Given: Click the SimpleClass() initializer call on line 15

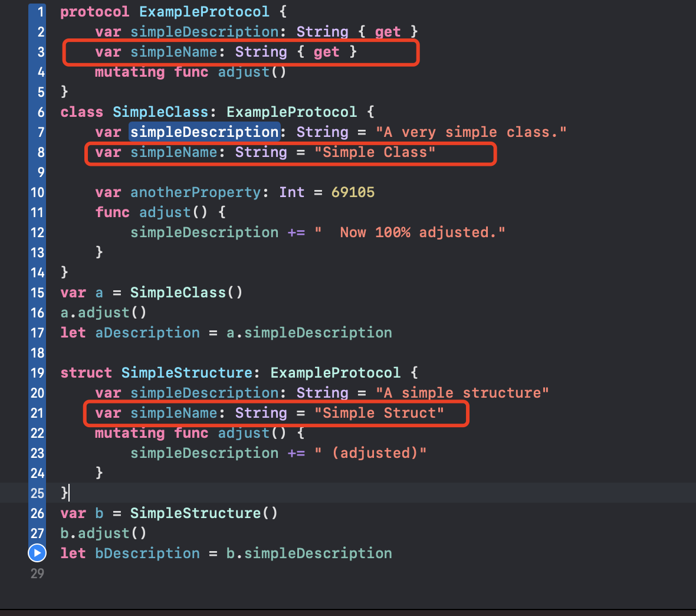Looking at the screenshot, I should click(186, 293).
